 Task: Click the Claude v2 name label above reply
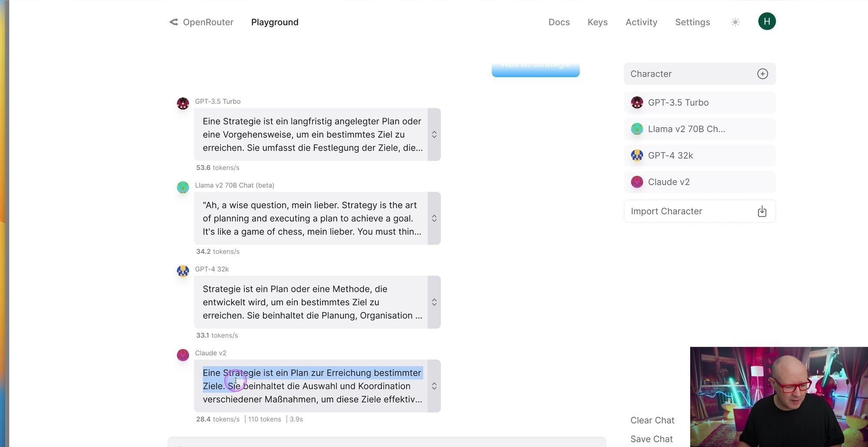(210, 353)
